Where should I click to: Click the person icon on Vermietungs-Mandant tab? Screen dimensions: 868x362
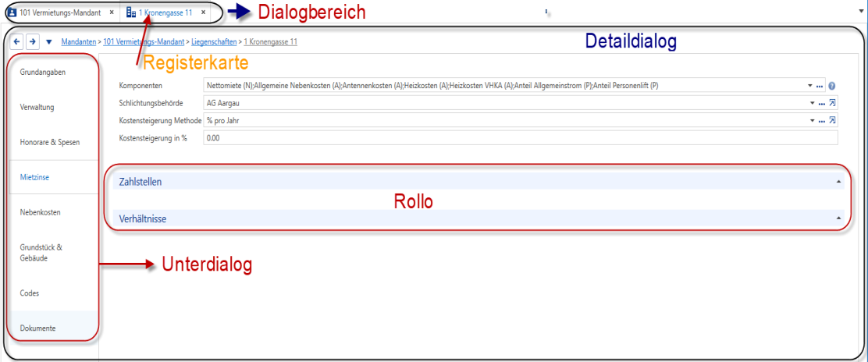(x=12, y=12)
